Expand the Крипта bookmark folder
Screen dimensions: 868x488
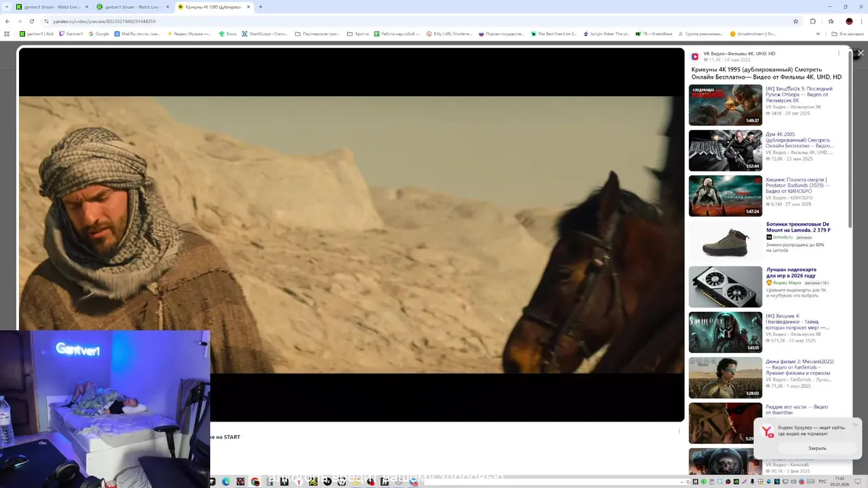coord(358,33)
